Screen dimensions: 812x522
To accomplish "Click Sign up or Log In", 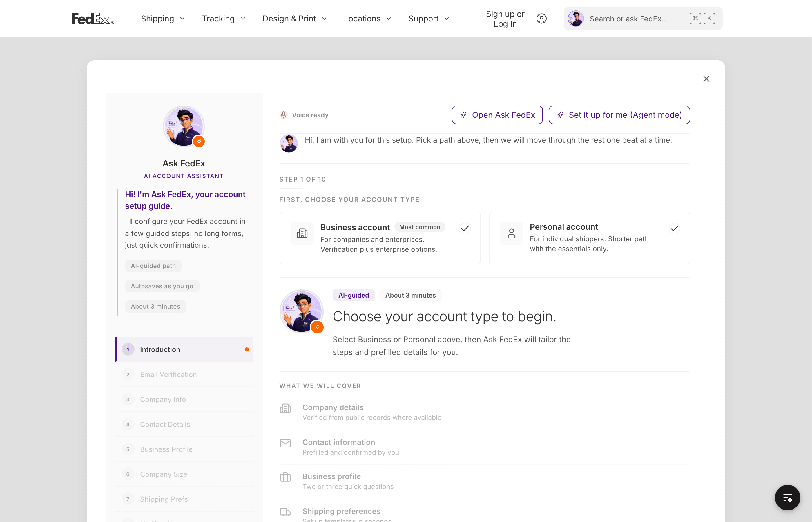I will [x=505, y=19].
